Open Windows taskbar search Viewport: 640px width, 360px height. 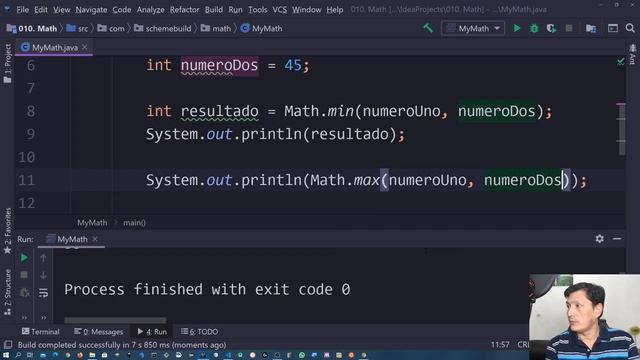pos(18,355)
